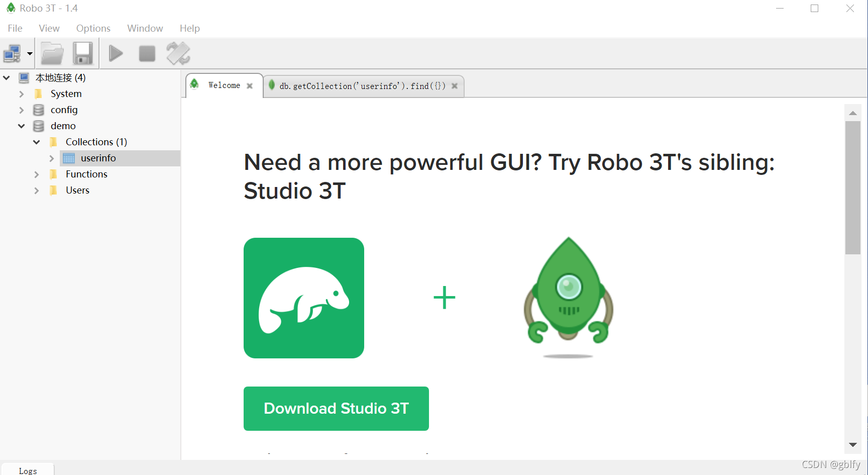Click the Collections folder icon
The width and height of the screenshot is (868, 475).
pyautogui.click(x=54, y=142)
